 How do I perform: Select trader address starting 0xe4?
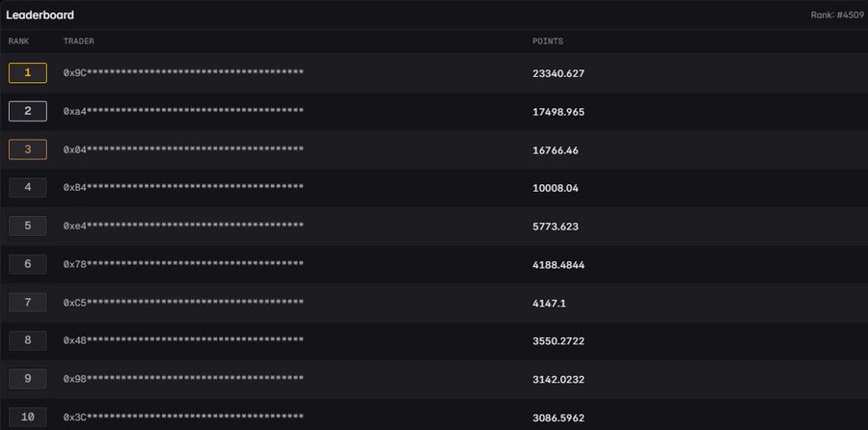[183, 226]
